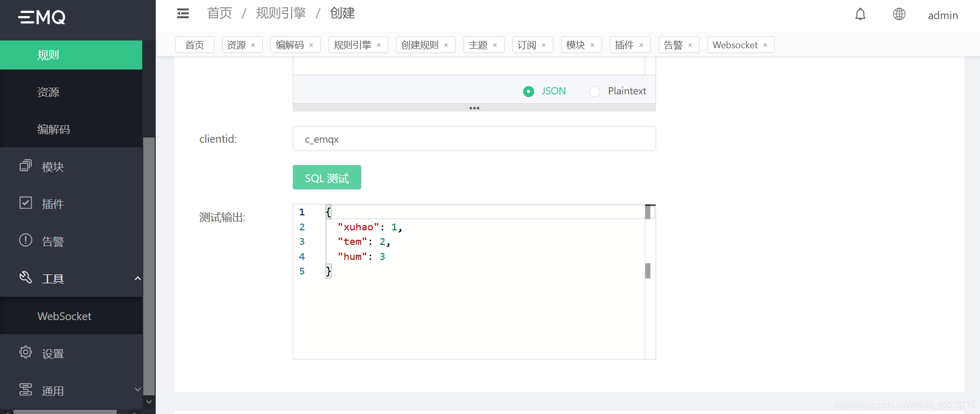Collapse the 工具 menu chevron
980x414 pixels.
(138, 279)
